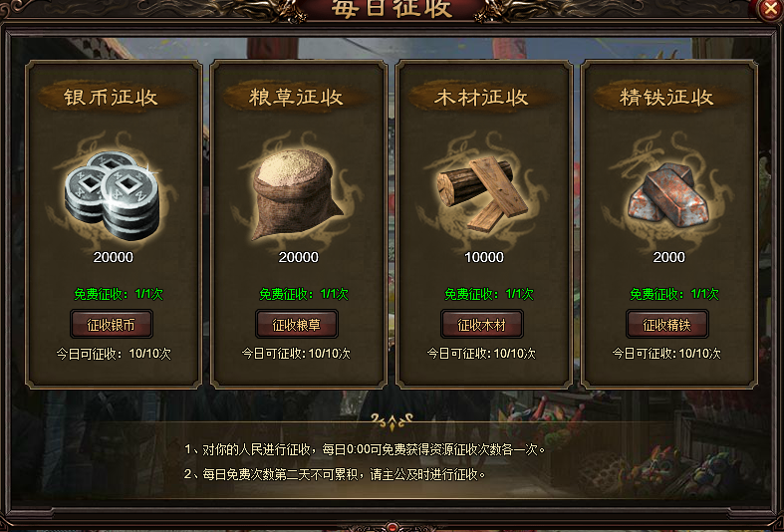This screenshot has height=532, width=784.
Task: Click the 征收粮草 button
Action: [x=297, y=325]
